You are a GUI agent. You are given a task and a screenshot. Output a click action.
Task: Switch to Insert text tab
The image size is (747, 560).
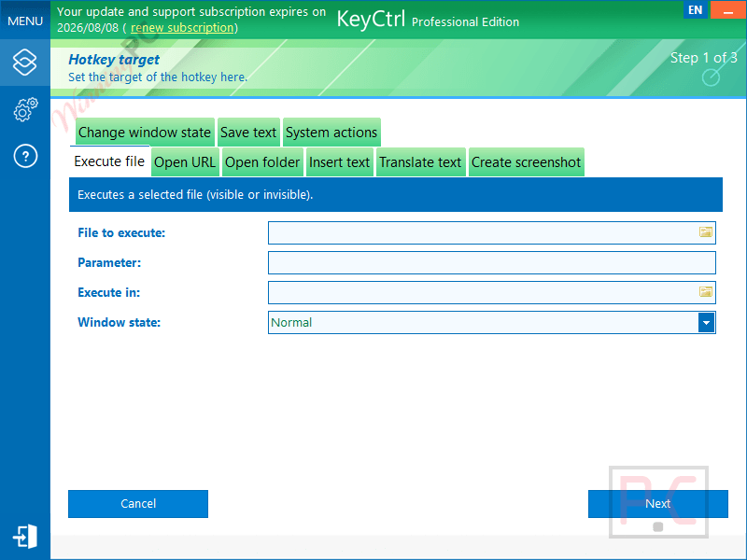coord(340,161)
